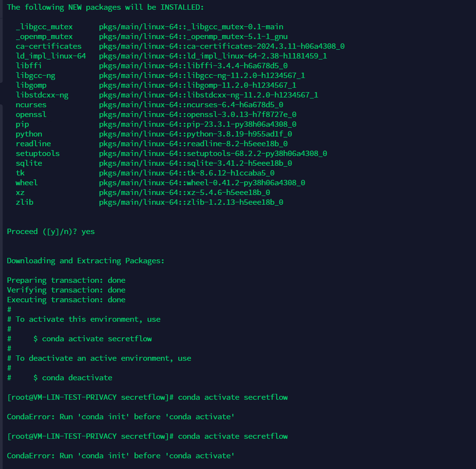This screenshot has height=469, width=476.
Task: Click the wheel package name
Action: (x=27, y=183)
